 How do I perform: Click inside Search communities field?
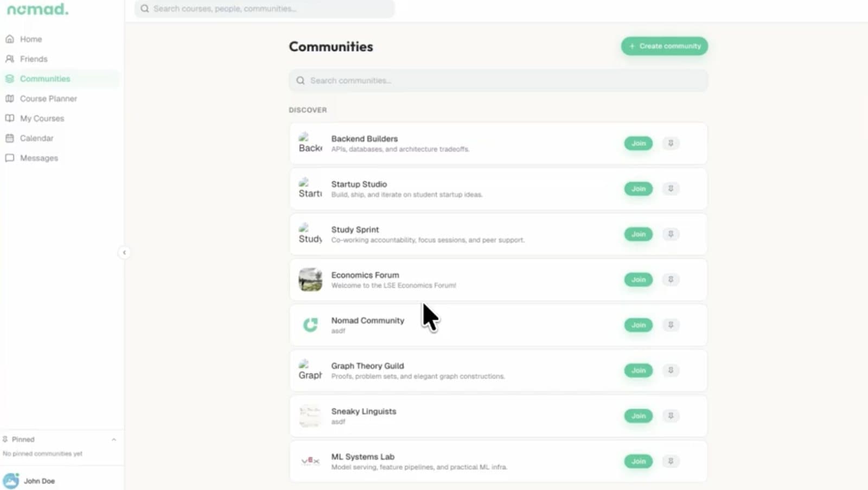coord(498,80)
